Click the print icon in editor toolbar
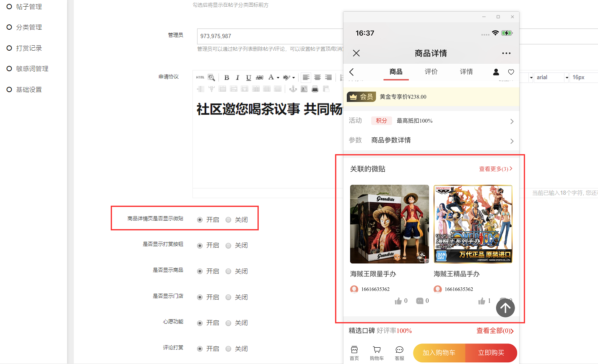This screenshot has width=598, height=364. pos(315,89)
